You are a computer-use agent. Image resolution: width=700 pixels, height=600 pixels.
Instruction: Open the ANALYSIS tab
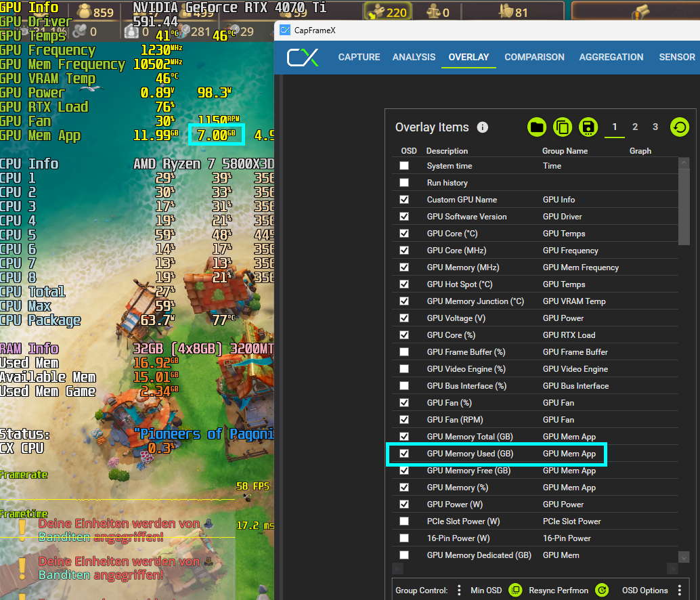pos(414,57)
